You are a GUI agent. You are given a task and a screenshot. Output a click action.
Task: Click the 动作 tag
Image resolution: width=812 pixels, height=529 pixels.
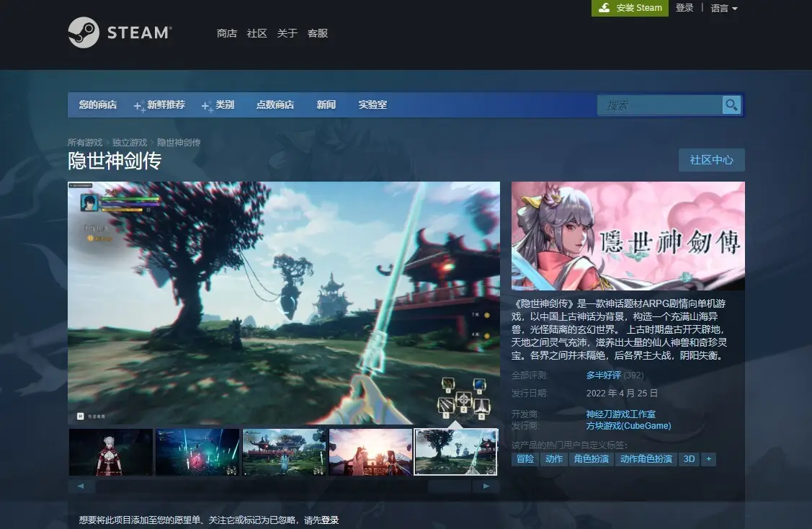(554, 459)
